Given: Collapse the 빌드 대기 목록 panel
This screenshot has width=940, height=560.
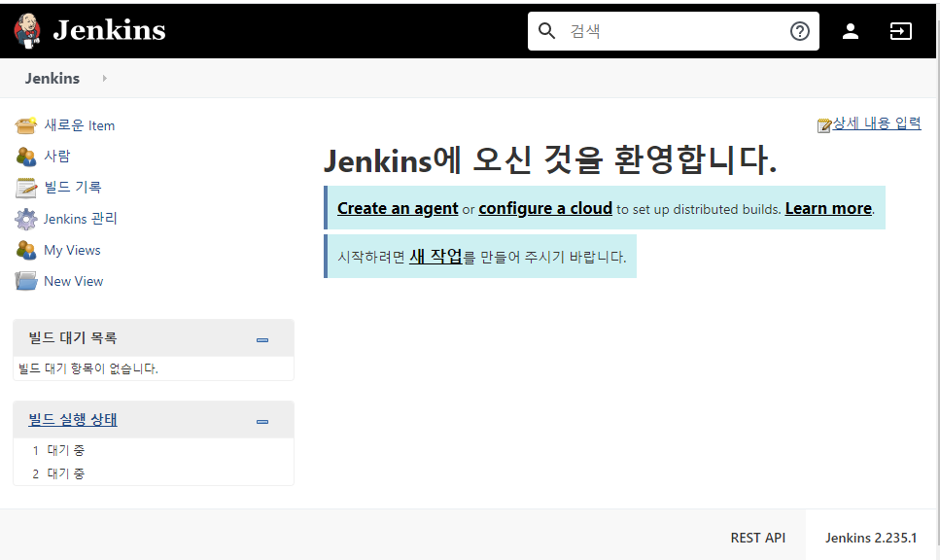Looking at the screenshot, I should tap(262, 340).
